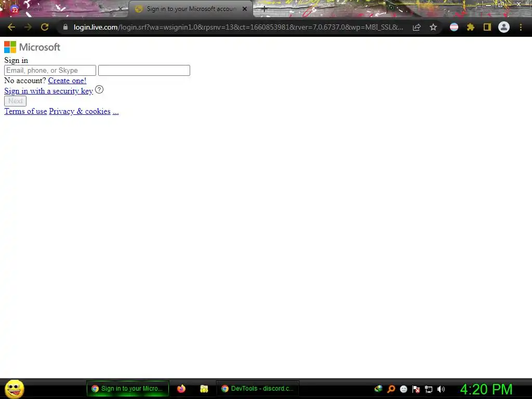
Task: Focus the Email, phone, or Skype field
Action: pyautogui.click(x=50, y=70)
